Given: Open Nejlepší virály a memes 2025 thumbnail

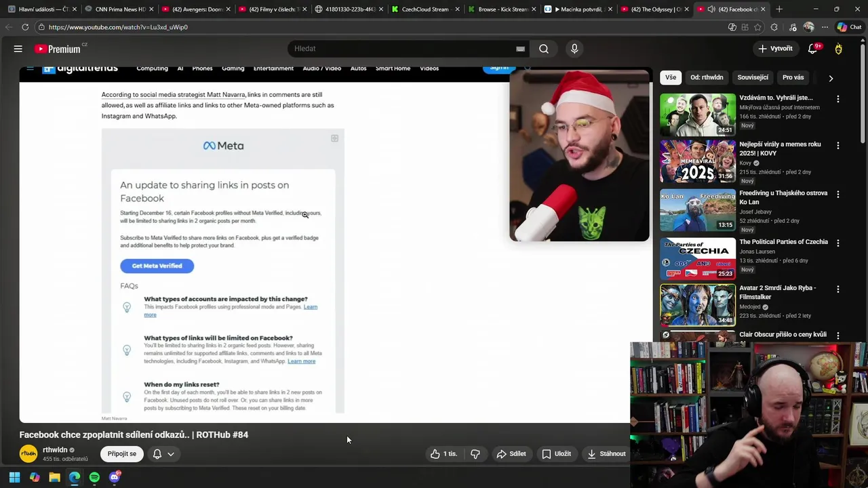Looking at the screenshot, I should (698, 161).
